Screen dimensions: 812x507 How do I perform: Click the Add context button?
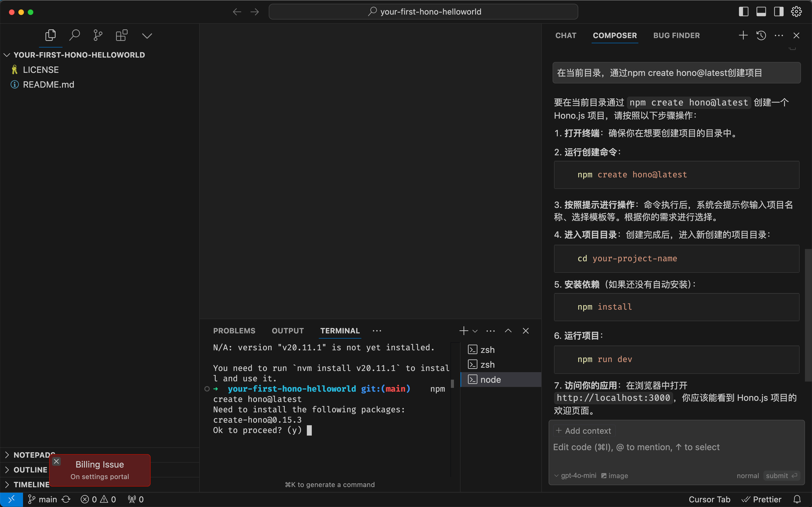(584, 431)
